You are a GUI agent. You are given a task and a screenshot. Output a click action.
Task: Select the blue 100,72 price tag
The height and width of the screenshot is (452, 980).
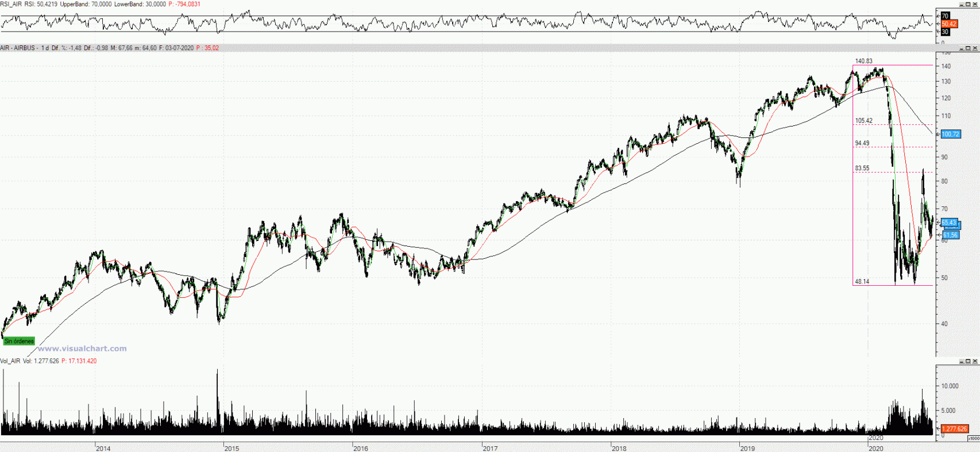coord(951,134)
